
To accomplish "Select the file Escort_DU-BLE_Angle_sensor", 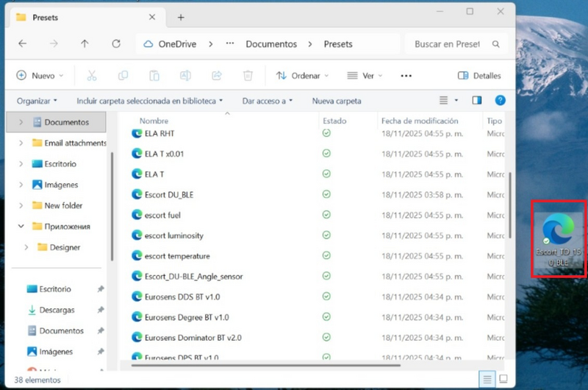I will pos(193,276).
